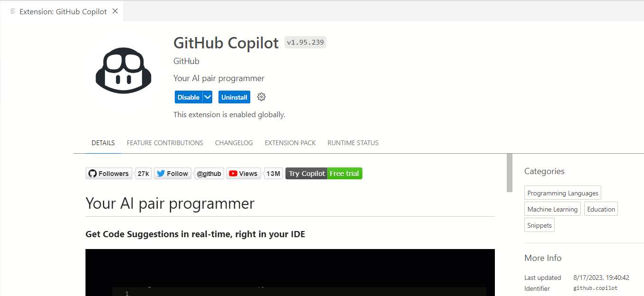Click the Twitter bird Follow icon
Image resolution: width=644 pixels, height=296 pixels.
(x=161, y=173)
